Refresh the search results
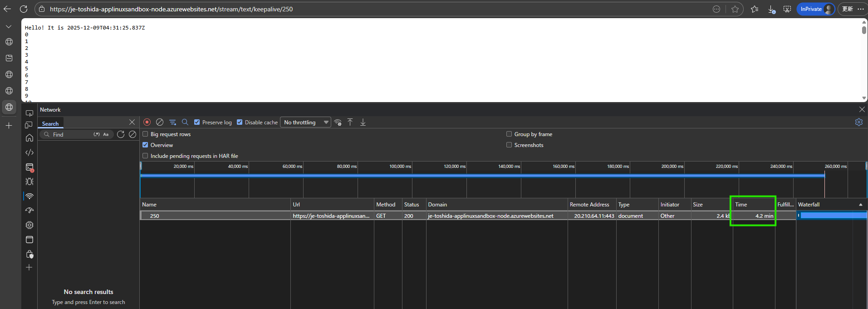 [x=121, y=134]
